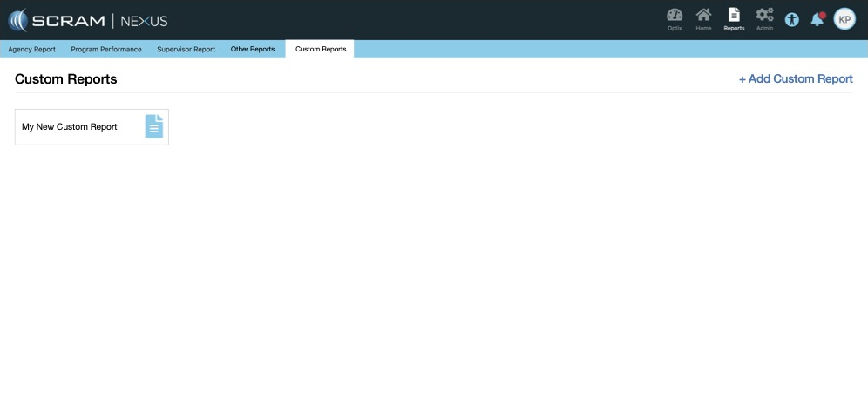Open the accessibility options icon
The height and width of the screenshot is (405, 868).
[x=791, y=19]
